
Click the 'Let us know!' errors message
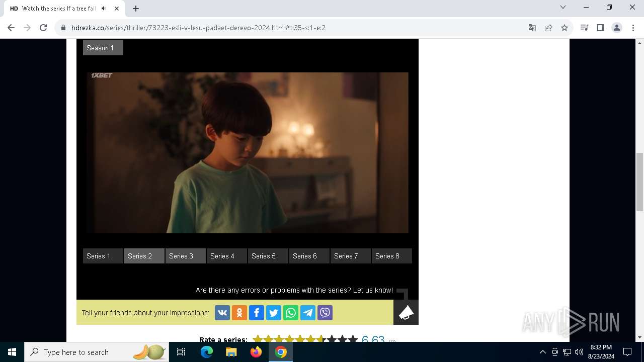tap(294, 290)
